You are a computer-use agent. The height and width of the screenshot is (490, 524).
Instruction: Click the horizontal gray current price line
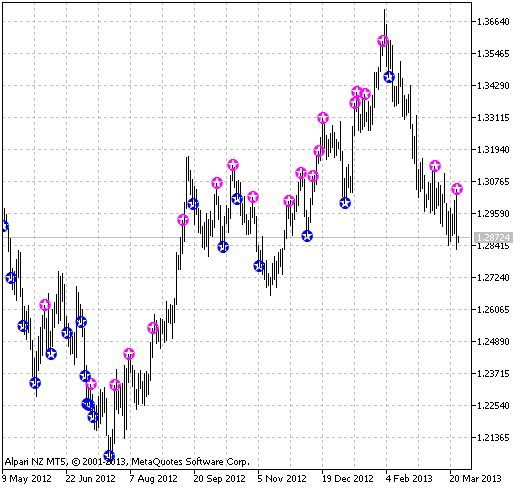point(237,238)
